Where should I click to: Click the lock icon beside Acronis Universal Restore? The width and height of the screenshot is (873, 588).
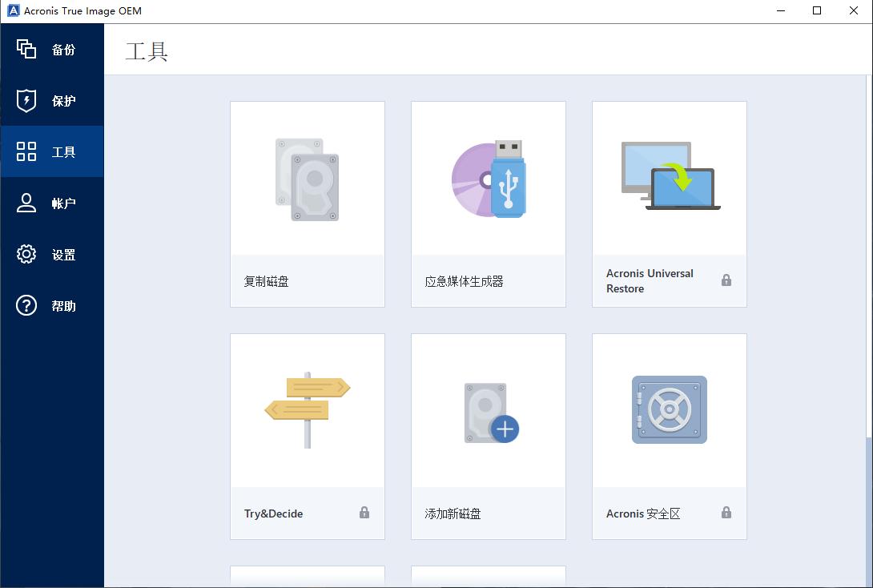click(726, 280)
